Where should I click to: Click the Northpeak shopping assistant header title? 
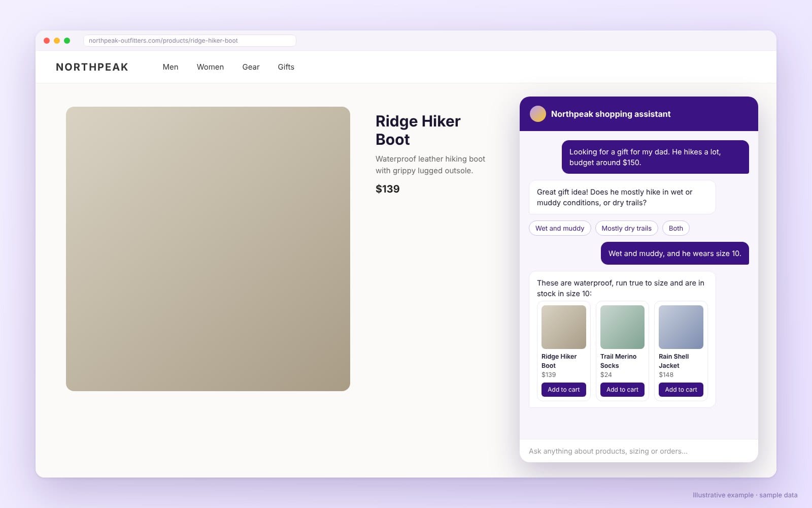click(611, 114)
